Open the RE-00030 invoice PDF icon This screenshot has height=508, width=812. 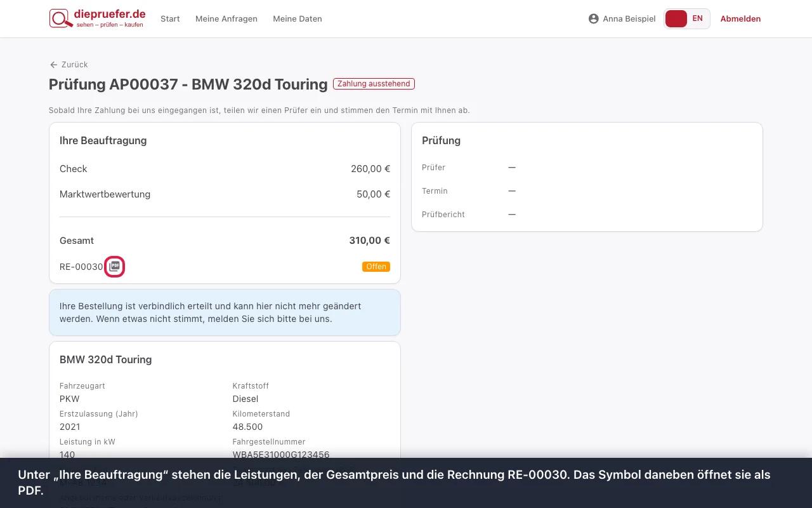pyautogui.click(x=114, y=267)
